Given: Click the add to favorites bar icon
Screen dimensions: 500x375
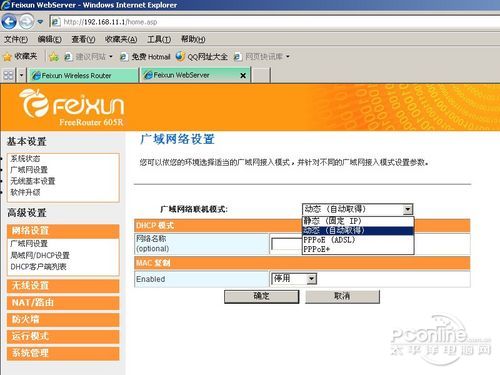Looking at the screenshot, I should coord(54,57).
